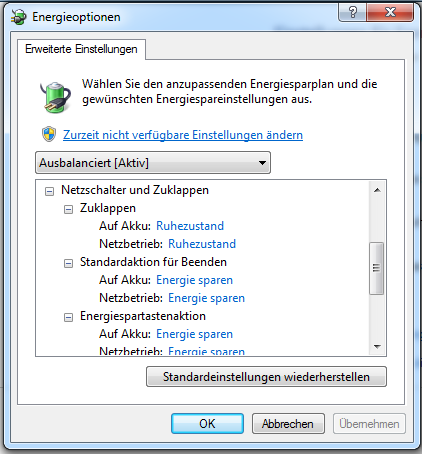The image size is (422, 454).
Task: Click the UAC shield icon beside settings link
Action: [49, 134]
